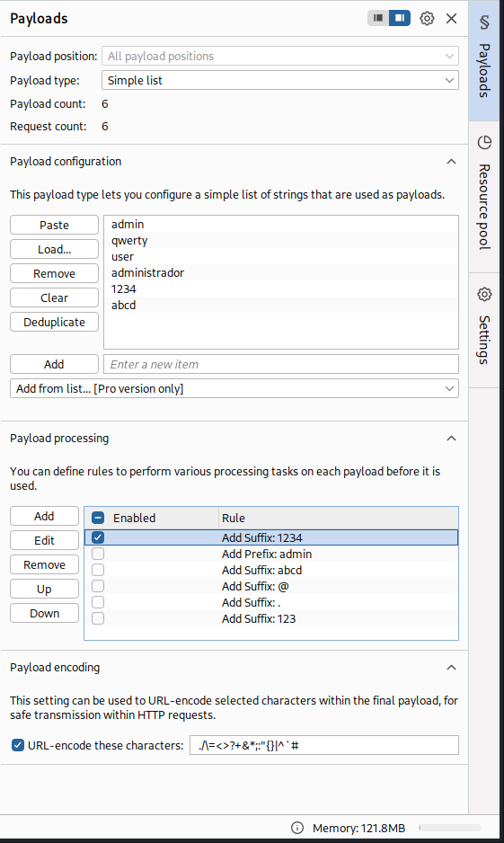Image resolution: width=504 pixels, height=843 pixels.
Task: Enable the Add Prefix: admin rule
Action: (98, 554)
